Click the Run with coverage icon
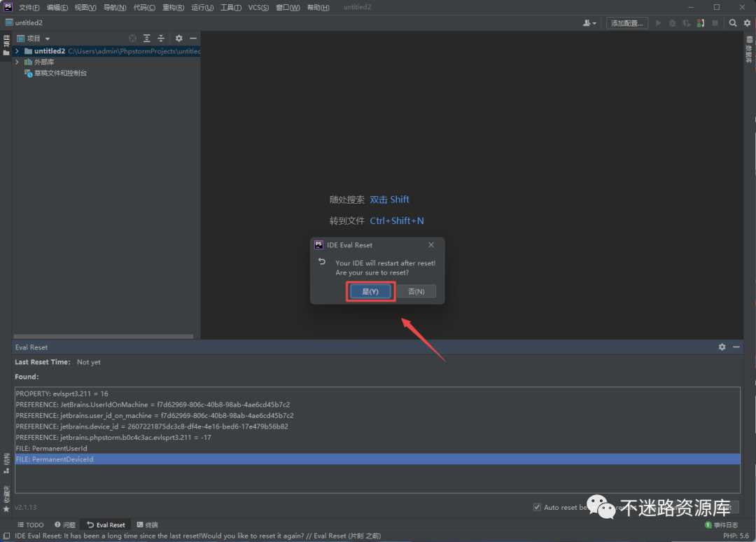Screen dimensions: 756x542 (686, 23)
